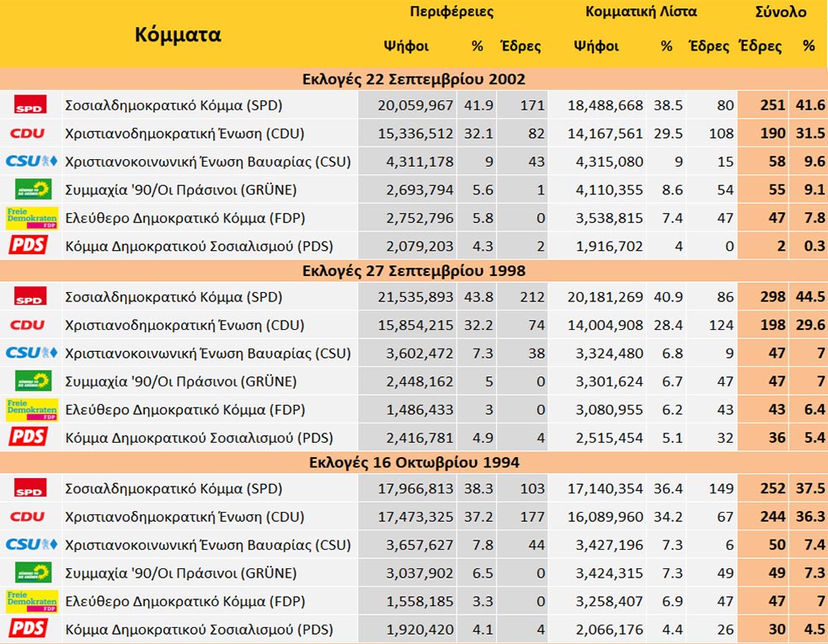Click the total percentage 36.3
This screenshot has width=828, height=644.
tap(810, 516)
